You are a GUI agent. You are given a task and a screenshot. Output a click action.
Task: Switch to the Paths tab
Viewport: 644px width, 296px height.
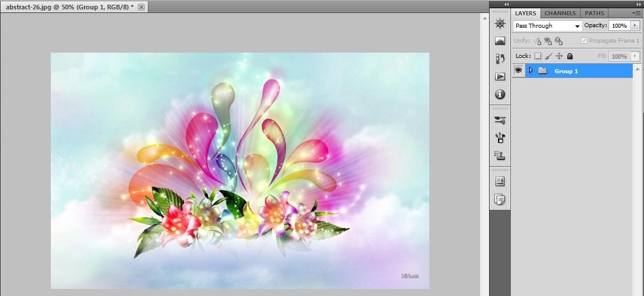[594, 13]
